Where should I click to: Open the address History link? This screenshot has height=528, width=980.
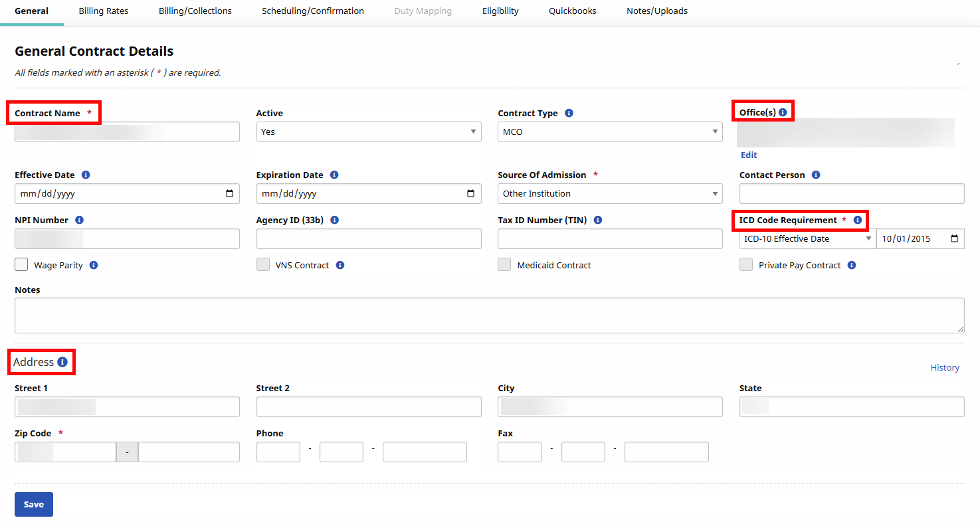(x=944, y=367)
